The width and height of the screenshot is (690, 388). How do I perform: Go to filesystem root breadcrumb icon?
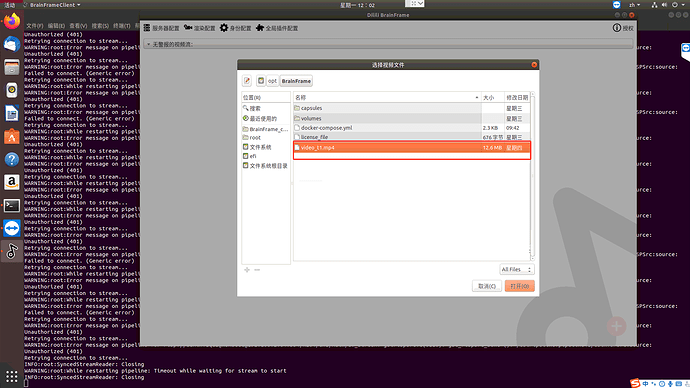coord(261,81)
